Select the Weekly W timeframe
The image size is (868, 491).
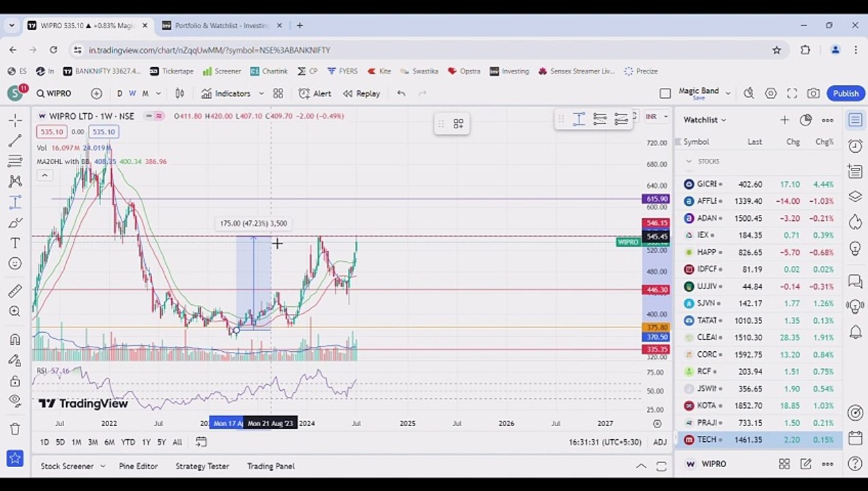[x=132, y=93]
